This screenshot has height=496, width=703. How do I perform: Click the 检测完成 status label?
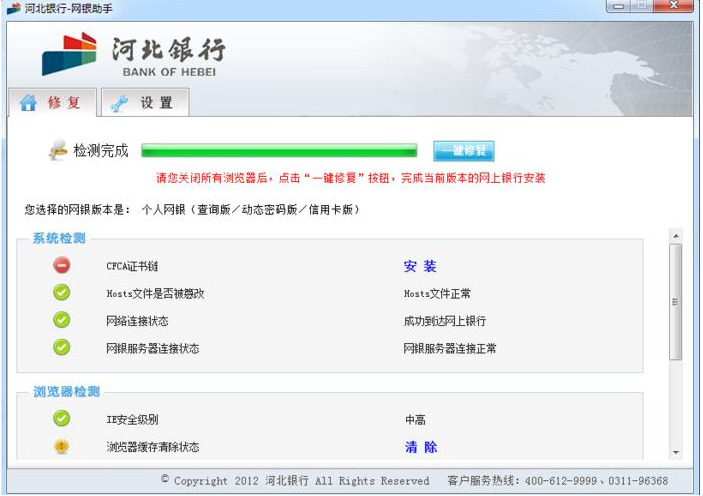[x=101, y=150]
